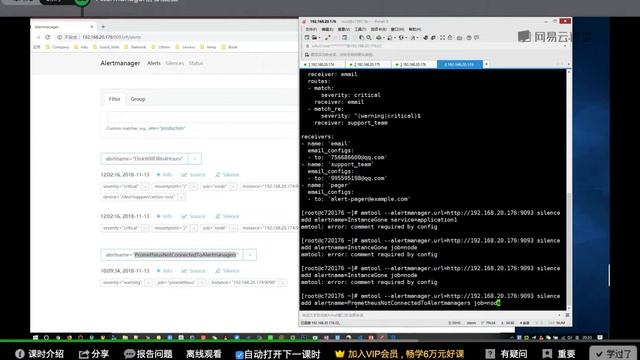640x360 pixels.
Task: Open the View menu in Xshell
Action: 344,29
